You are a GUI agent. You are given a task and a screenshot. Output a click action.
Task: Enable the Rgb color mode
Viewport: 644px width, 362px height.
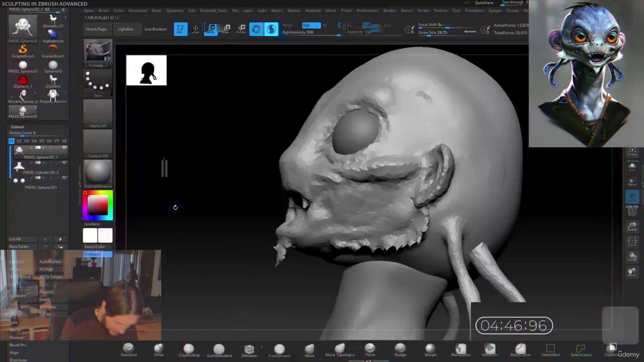click(x=311, y=25)
